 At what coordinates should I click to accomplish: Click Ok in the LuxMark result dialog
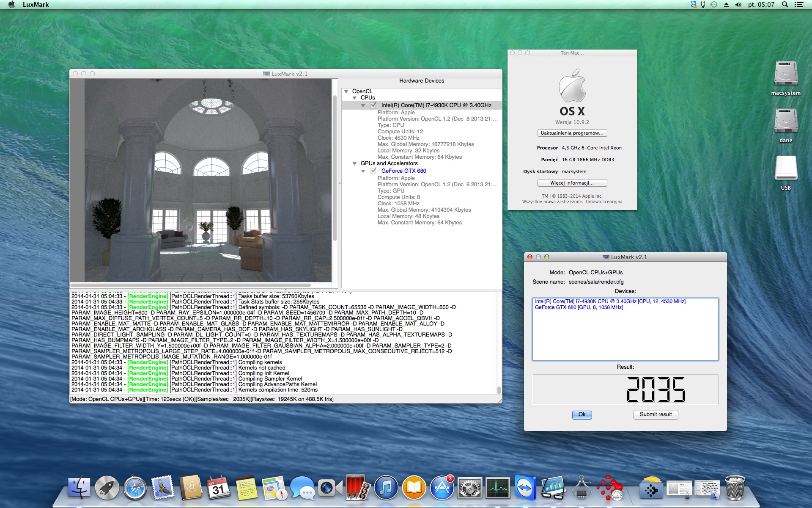click(x=582, y=415)
